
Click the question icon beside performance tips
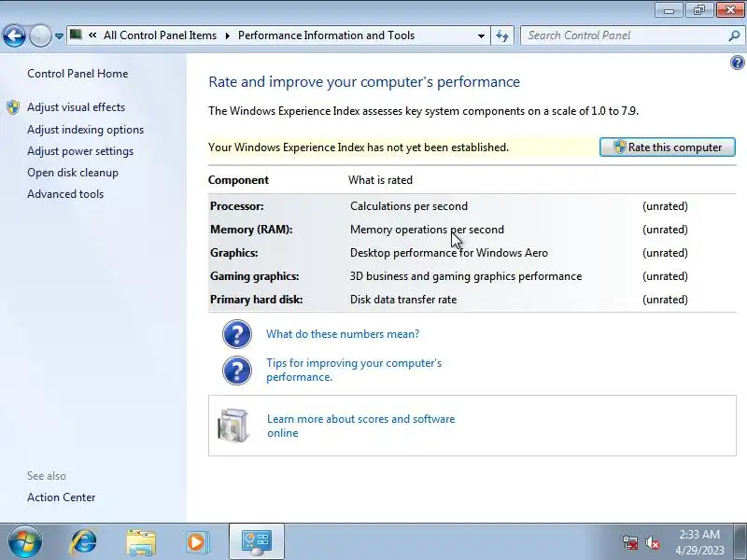point(237,370)
